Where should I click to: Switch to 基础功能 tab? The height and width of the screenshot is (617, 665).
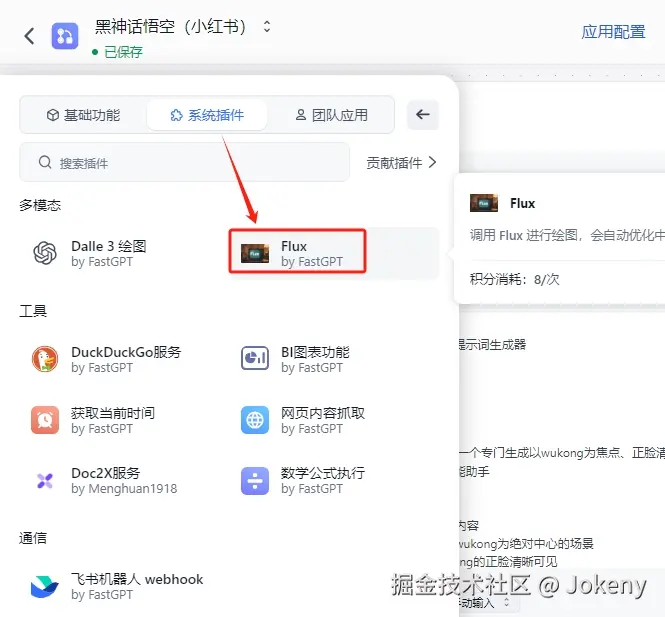tap(84, 115)
